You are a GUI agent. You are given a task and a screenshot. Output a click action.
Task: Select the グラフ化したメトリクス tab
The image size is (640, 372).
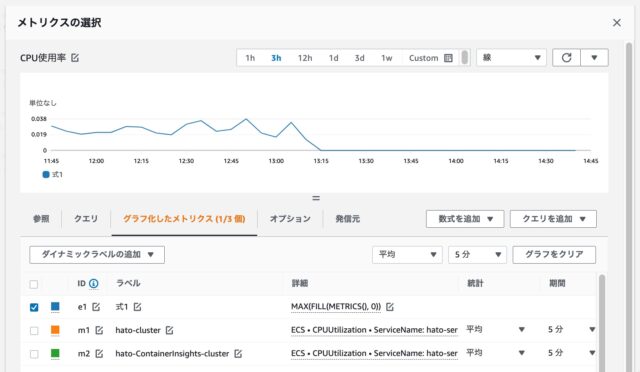click(x=184, y=219)
